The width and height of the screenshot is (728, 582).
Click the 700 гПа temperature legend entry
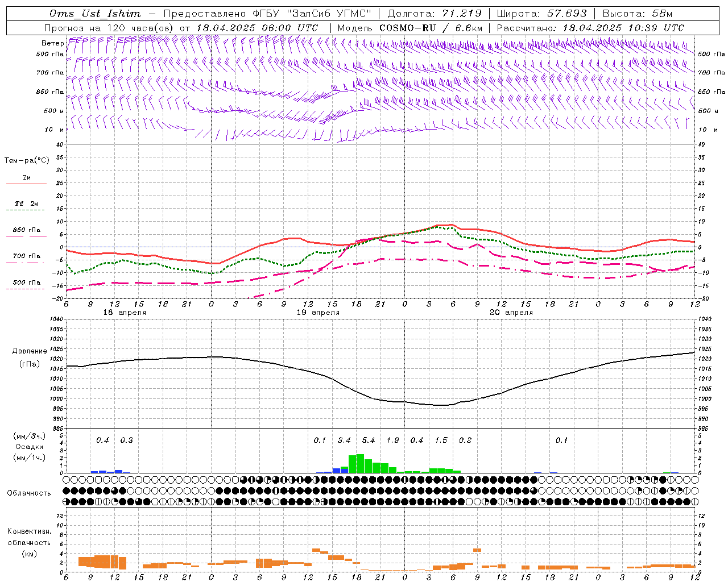[x=27, y=256]
